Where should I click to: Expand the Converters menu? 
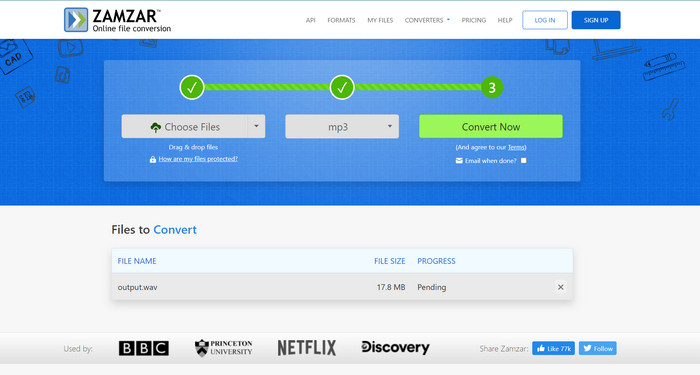(427, 20)
